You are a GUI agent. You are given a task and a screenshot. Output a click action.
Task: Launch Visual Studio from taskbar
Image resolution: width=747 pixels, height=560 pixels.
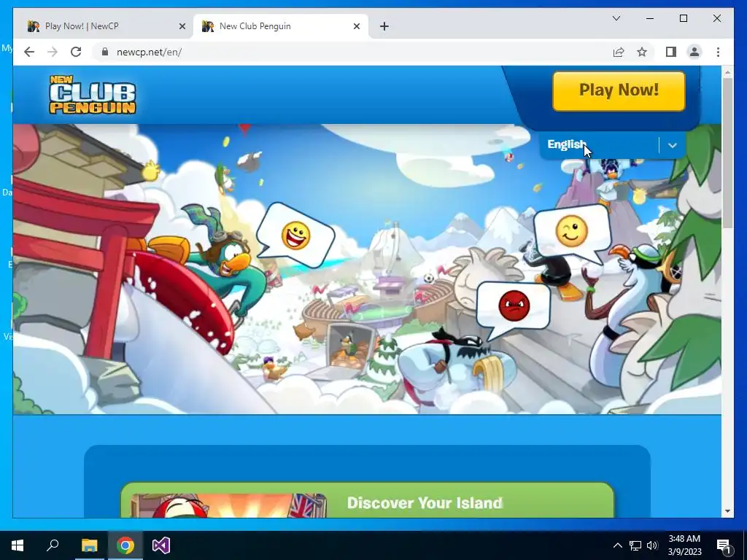click(161, 545)
